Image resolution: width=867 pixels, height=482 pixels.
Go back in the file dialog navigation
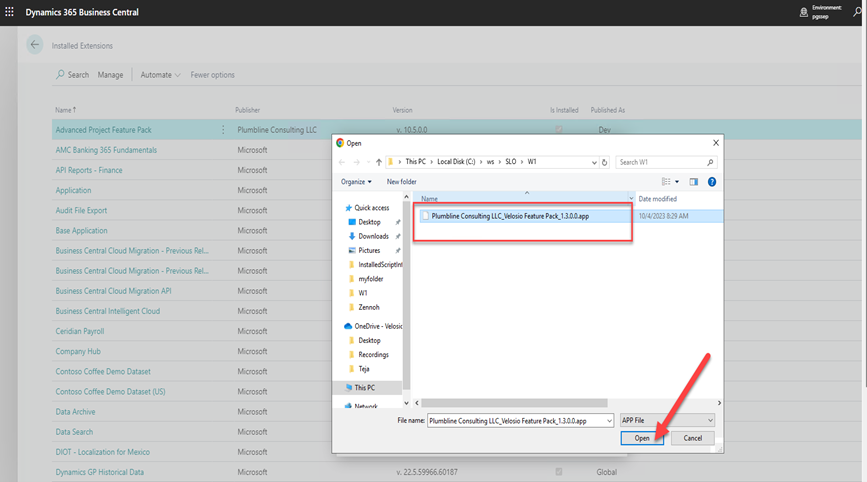(342, 162)
